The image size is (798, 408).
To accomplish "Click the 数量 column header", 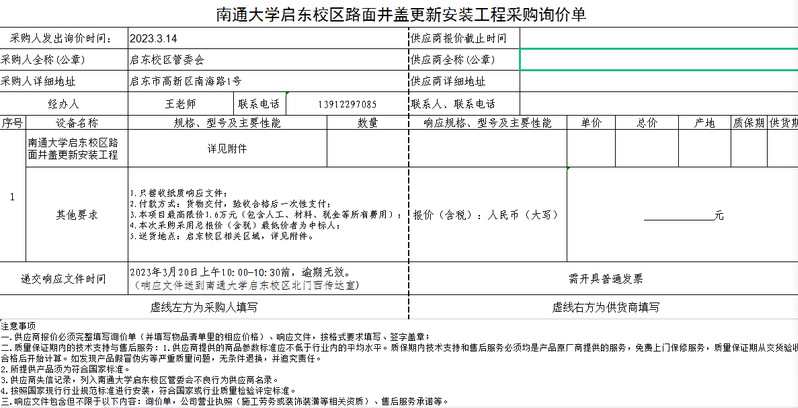I will pos(367,123).
